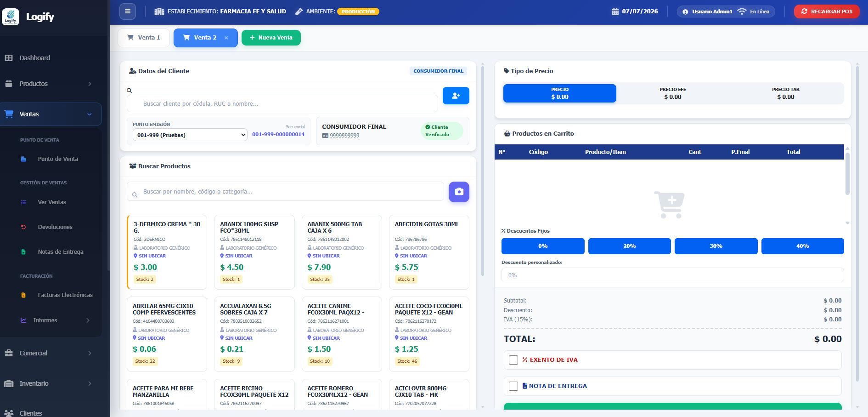The image size is (868, 417).
Task: Click the Código column header
Action: tap(538, 152)
